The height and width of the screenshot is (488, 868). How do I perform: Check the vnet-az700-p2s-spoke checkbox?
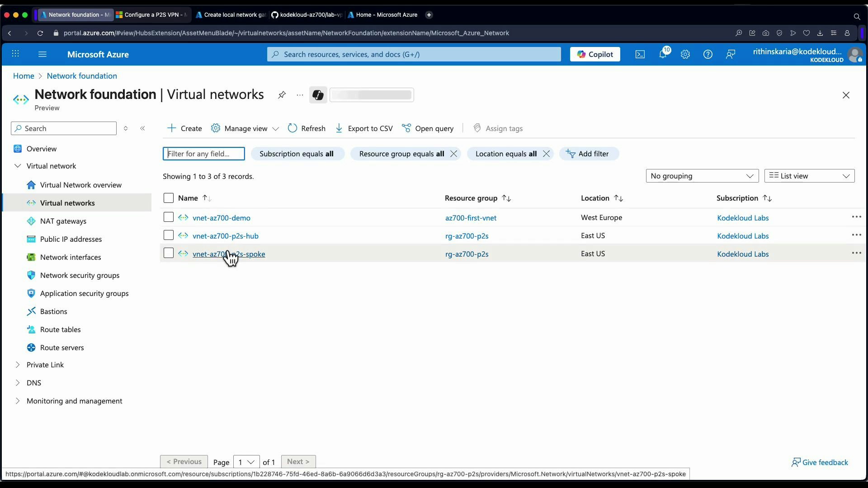click(x=168, y=253)
